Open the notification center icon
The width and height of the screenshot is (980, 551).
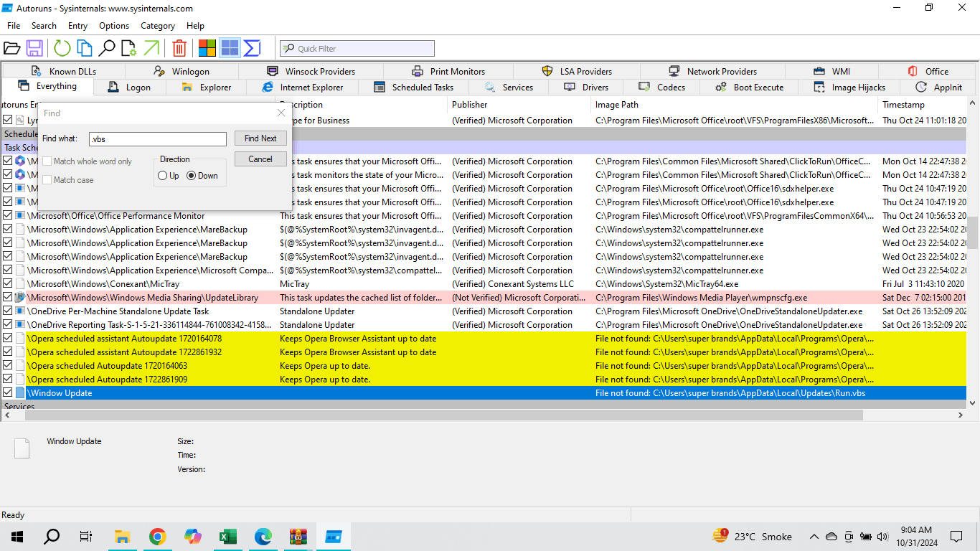point(956,537)
